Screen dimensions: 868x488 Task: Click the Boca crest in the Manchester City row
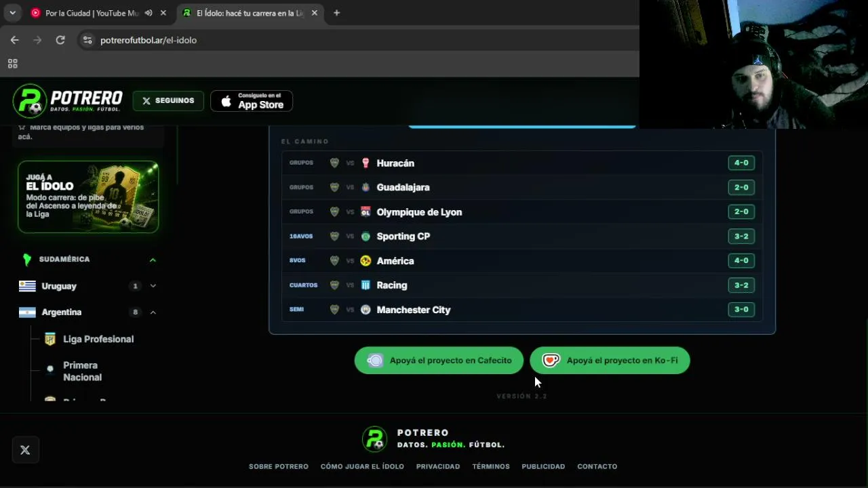pyautogui.click(x=334, y=310)
